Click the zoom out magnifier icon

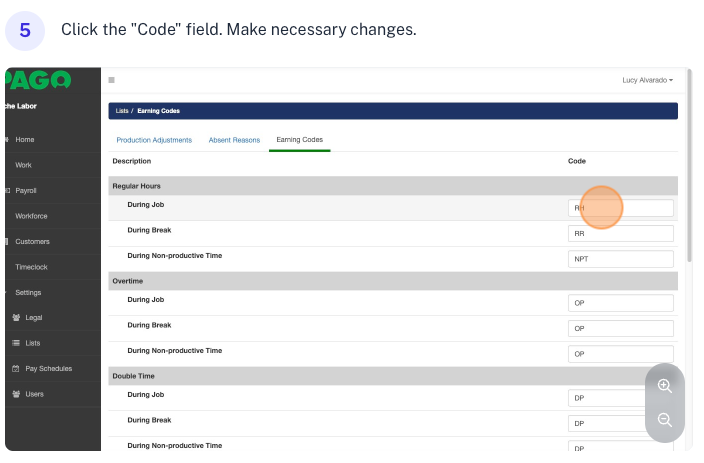point(665,420)
